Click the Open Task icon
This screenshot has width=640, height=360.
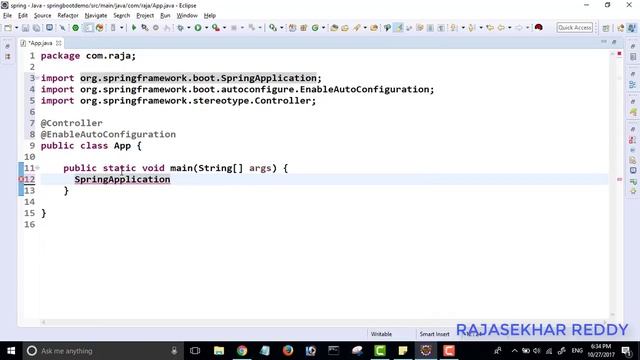pyautogui.click(x=345, y=28)
